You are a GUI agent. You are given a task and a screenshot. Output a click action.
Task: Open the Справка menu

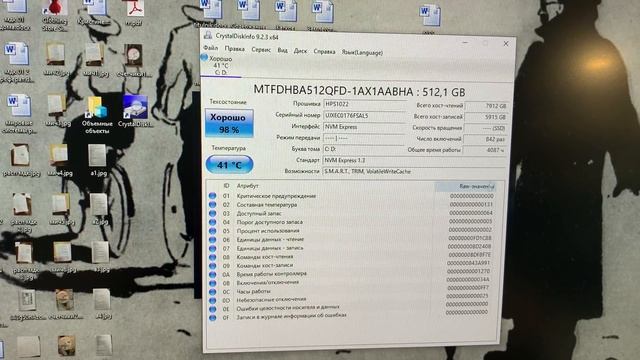click(324, 52)
